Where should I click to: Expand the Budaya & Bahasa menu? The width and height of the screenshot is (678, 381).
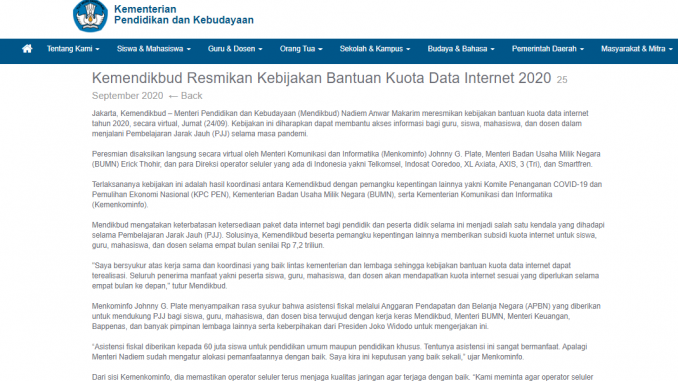click(461, 49)
